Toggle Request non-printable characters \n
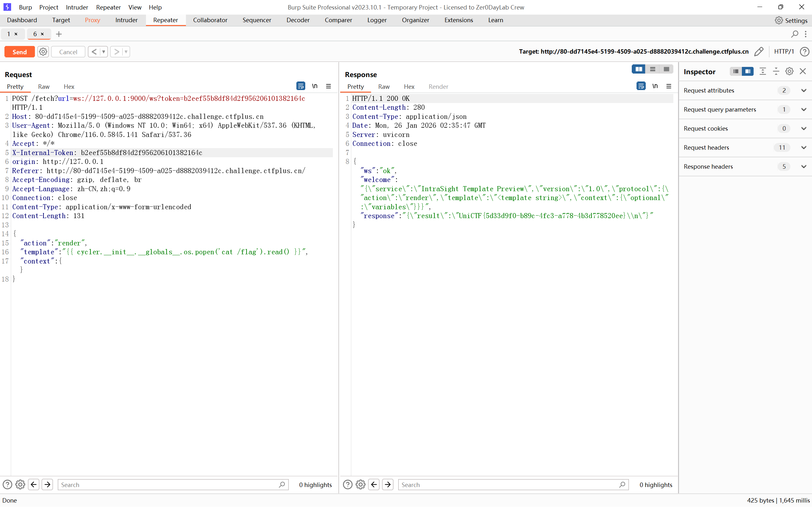This screenshot has width=812, height=507. pos(315,86)
